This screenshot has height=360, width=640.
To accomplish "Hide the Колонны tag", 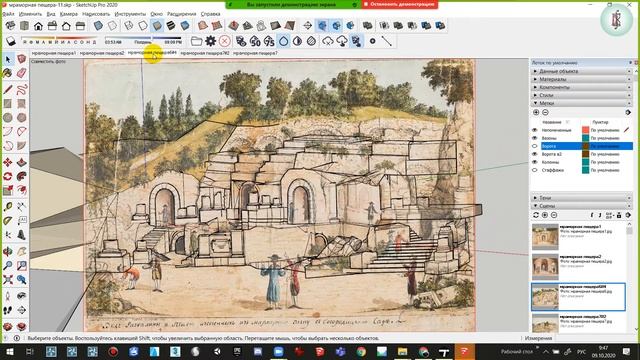I will coord(535,162).
